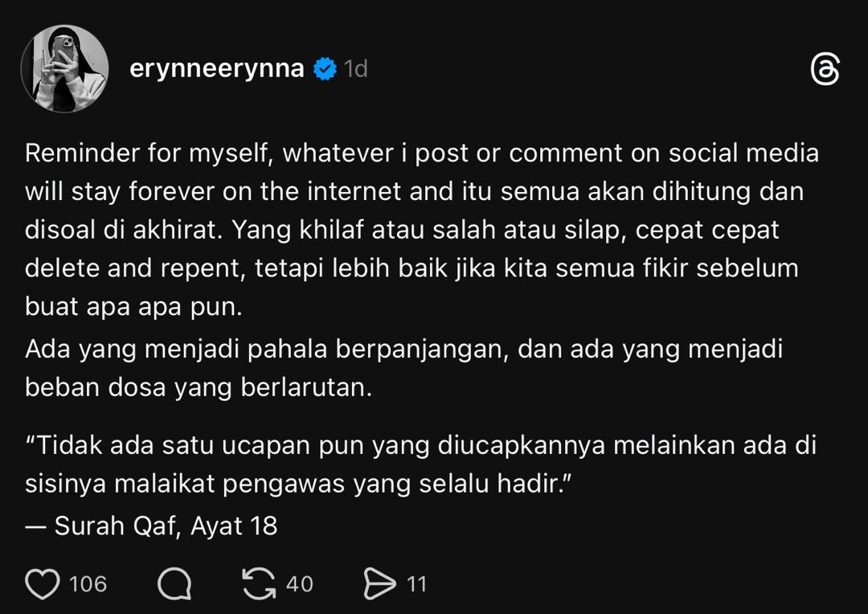Click the 'beban dosa yang berlarutan' line
This screenshot has height=614, width=868.
(x=199, y=387)
